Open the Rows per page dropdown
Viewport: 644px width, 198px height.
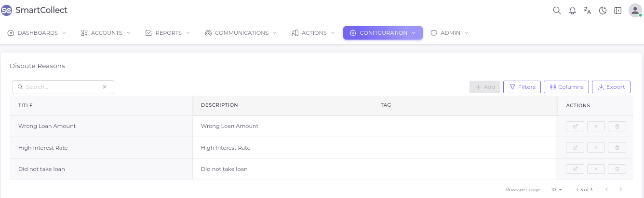[557, 190]
